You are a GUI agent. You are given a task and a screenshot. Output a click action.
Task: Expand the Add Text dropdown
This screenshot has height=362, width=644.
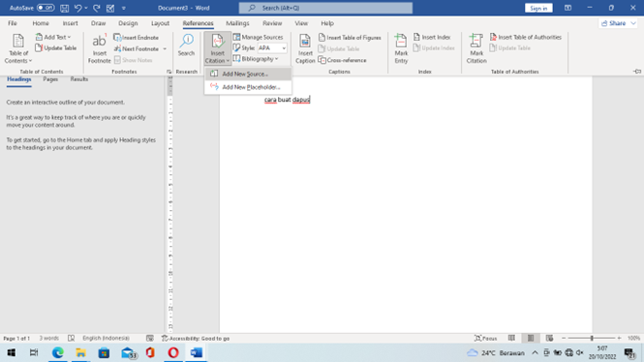click(53, 37)
